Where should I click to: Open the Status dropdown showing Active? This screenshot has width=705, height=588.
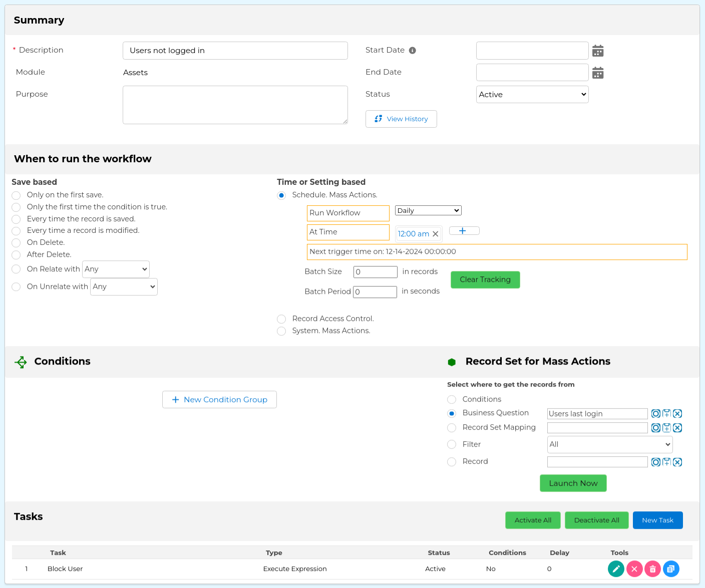532,94
